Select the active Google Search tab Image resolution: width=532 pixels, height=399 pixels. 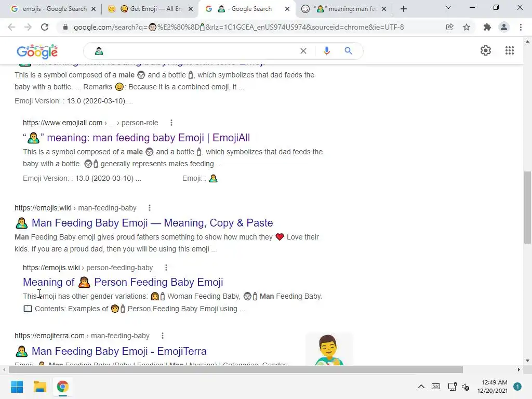tap(247, 9)
